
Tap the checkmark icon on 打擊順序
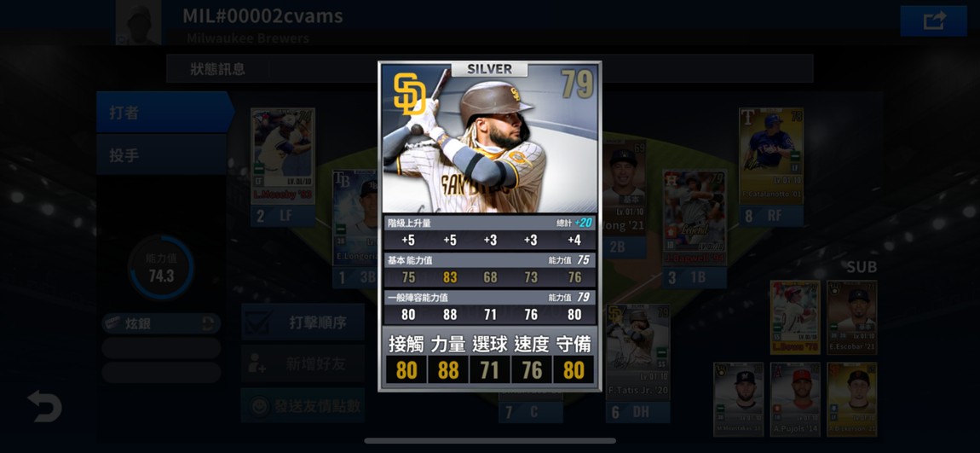[257, 322]
